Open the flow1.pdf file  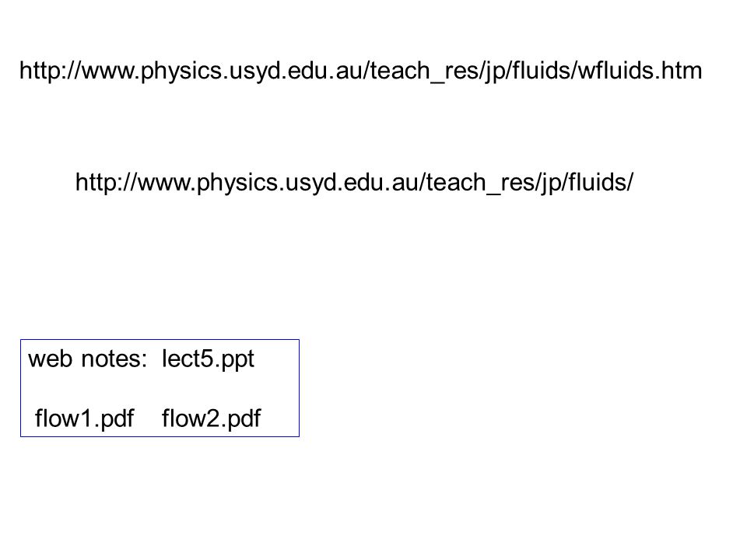[x=84, y=419]
